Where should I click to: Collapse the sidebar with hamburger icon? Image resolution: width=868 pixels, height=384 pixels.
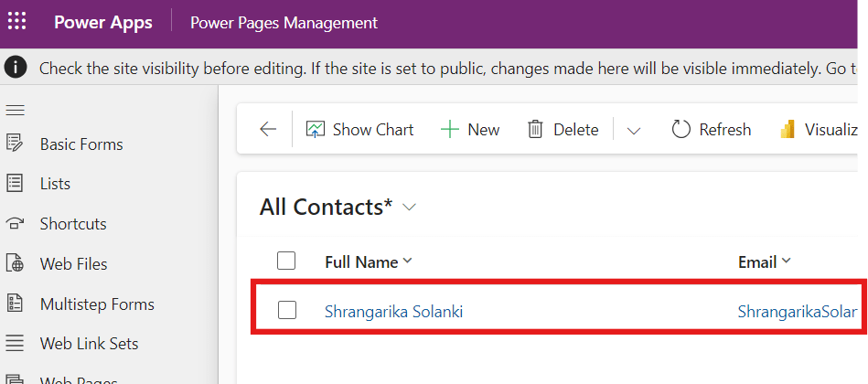[x=15, y=110]
